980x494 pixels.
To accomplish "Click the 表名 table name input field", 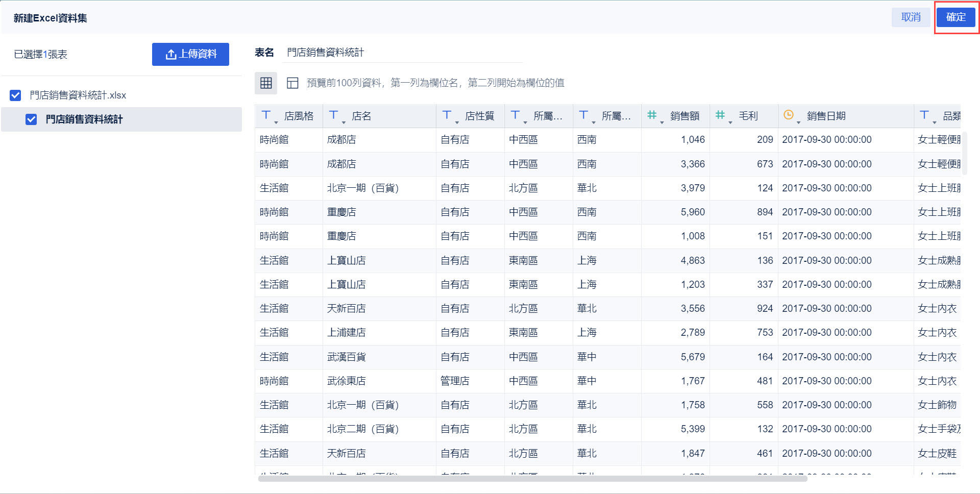I will [x=402, y=52].
